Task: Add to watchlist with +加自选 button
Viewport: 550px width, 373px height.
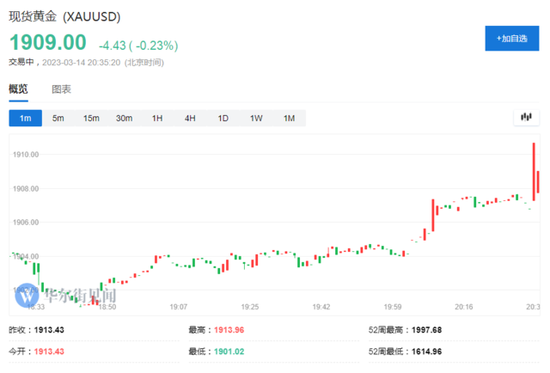Action: tap(512, 38)
